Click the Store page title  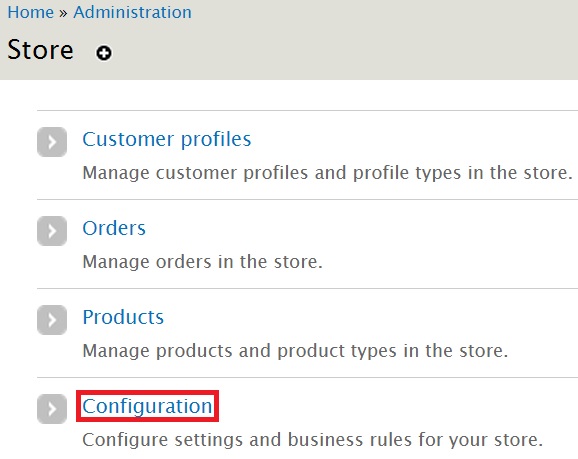click(40, 49)
